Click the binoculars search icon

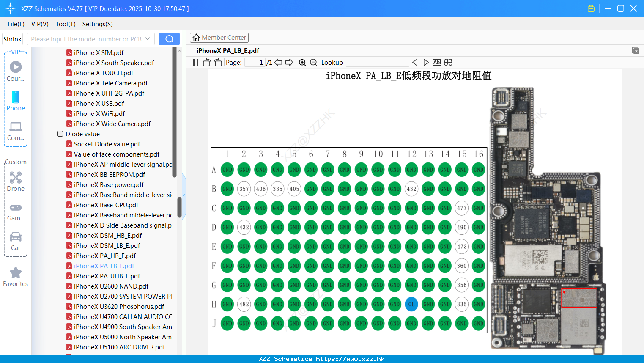[x=448, y=62]
